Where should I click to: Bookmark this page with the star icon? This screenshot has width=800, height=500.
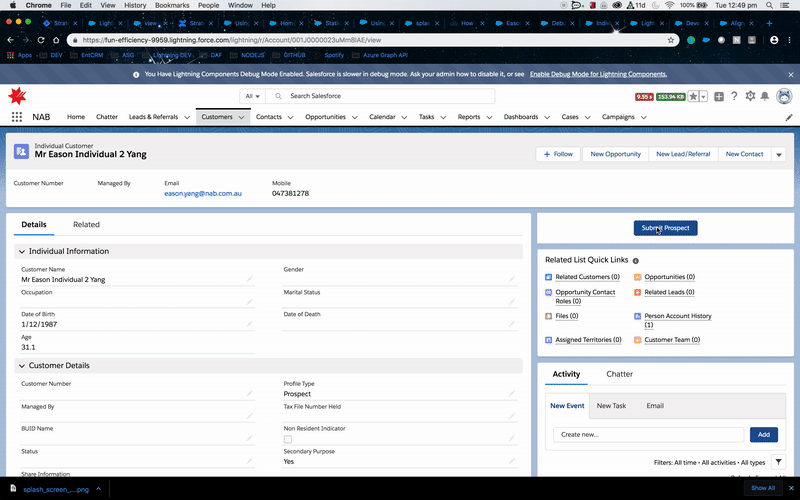tap(671, 40)
